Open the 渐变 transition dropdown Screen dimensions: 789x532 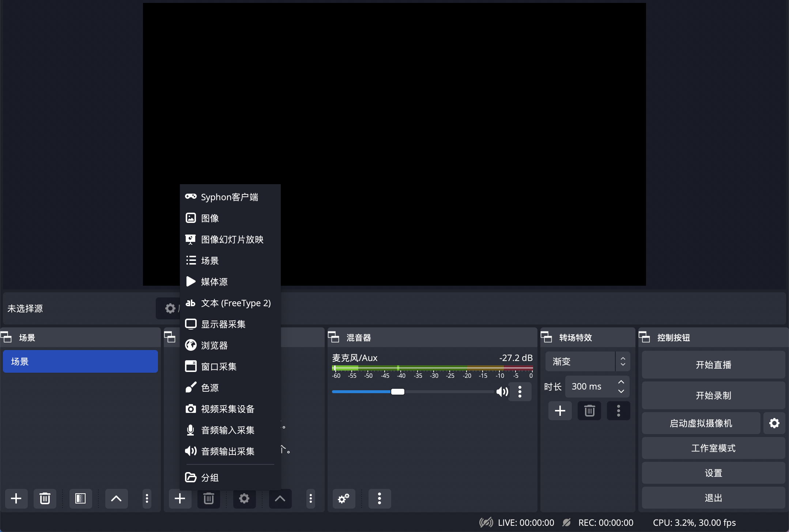pos(588,361)
